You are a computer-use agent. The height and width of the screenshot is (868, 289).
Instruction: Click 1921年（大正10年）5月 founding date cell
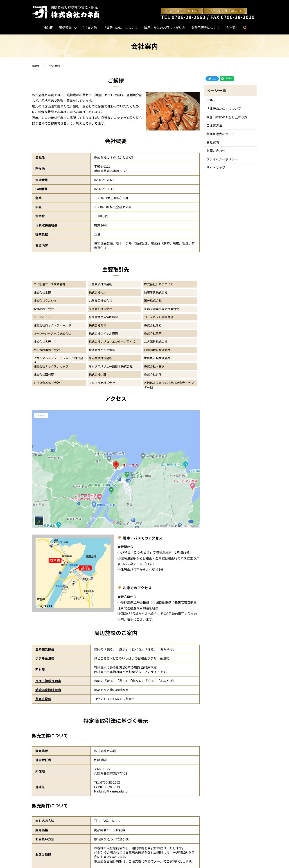coord(145,198)
